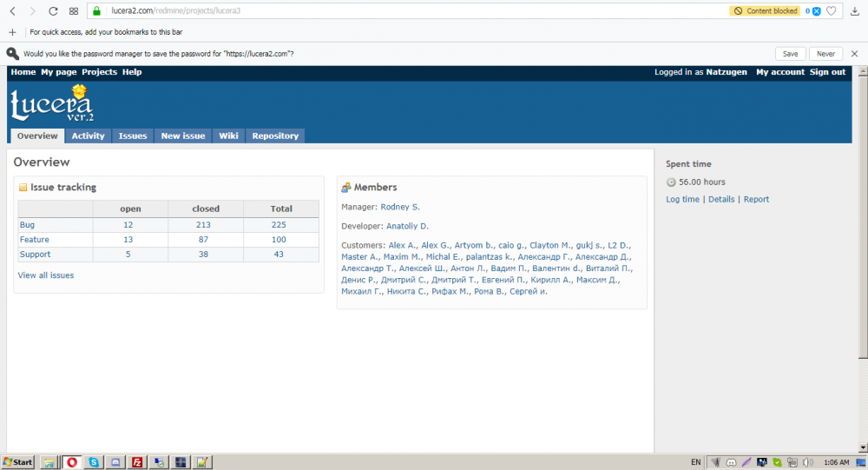This screenshot has height=470, width=868.
Task: Switch to the Activity tab
Action: tap(88, 136)
